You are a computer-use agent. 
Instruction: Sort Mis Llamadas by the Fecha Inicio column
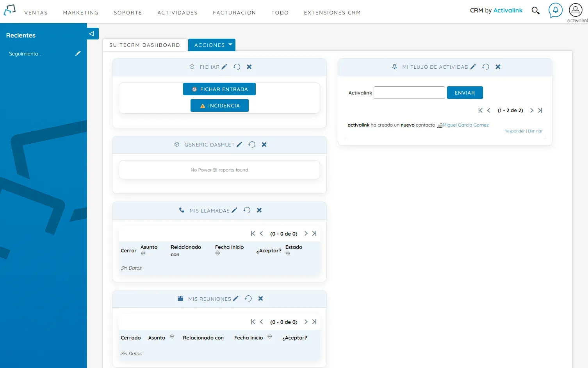pos(217,253)
